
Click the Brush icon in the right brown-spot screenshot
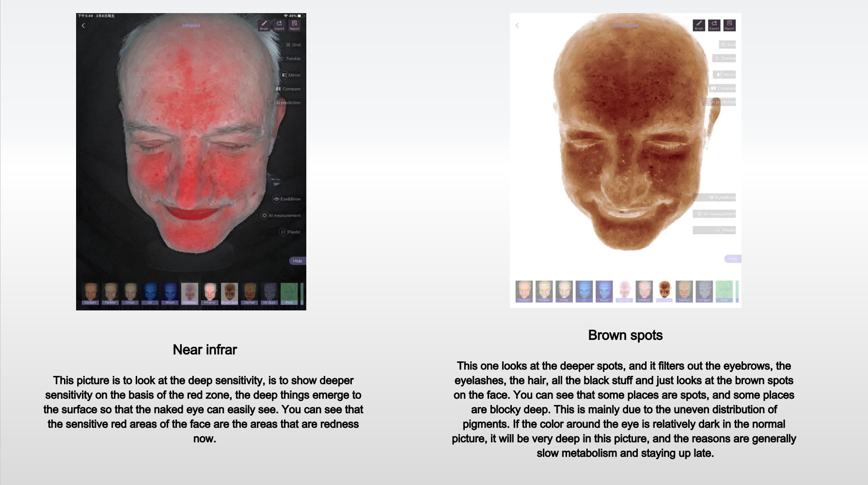(x=699, y=25)
